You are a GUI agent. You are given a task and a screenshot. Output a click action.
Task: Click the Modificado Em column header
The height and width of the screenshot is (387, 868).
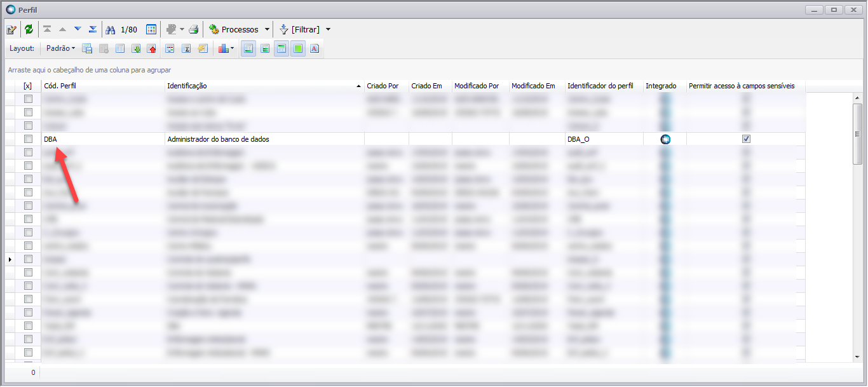537,86
